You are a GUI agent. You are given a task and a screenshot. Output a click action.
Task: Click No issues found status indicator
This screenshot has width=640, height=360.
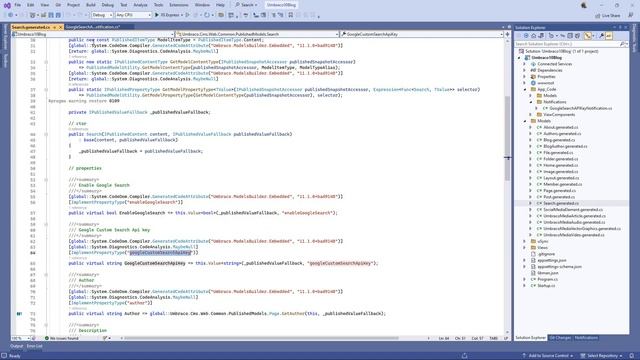coord(62,338)
